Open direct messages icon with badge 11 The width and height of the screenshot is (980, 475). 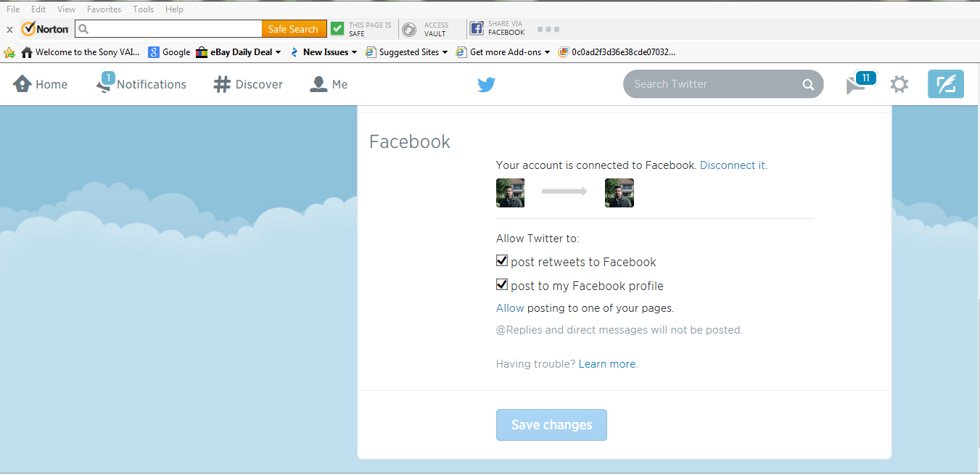(x=860, y=83)
